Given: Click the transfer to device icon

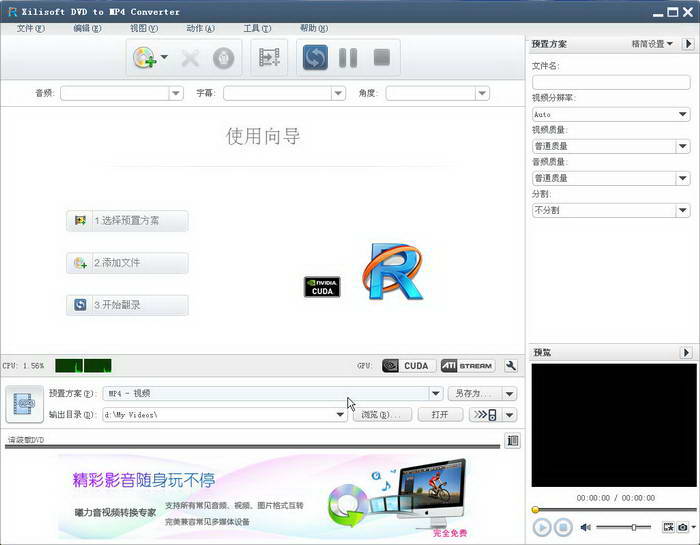Looking at the screenshot, I should click(x=485, y=415).
